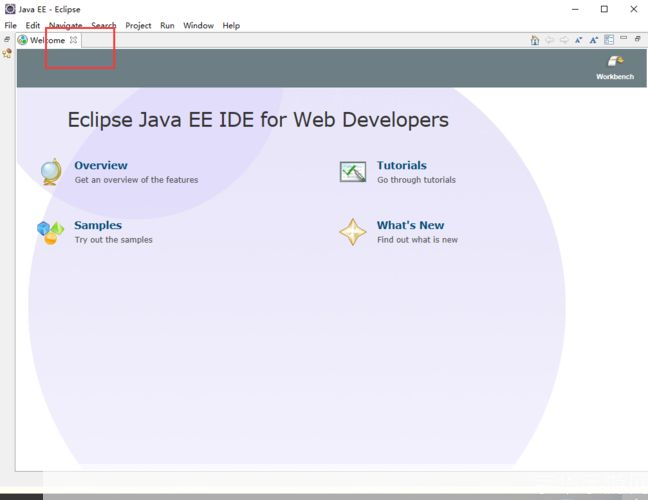Image resolution: width=648 pixels, height=500 pixels.
Task: Reduce font size with the smaller A icon
Action: click(x=579, y=40)
